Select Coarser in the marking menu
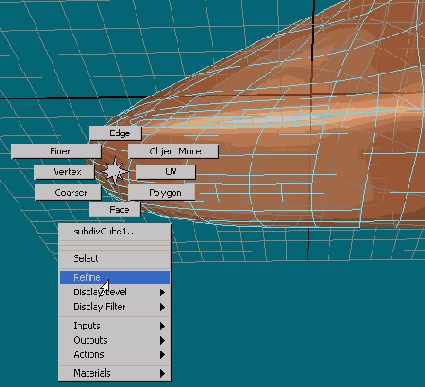 pyautogui.click(x=68, y=192)
